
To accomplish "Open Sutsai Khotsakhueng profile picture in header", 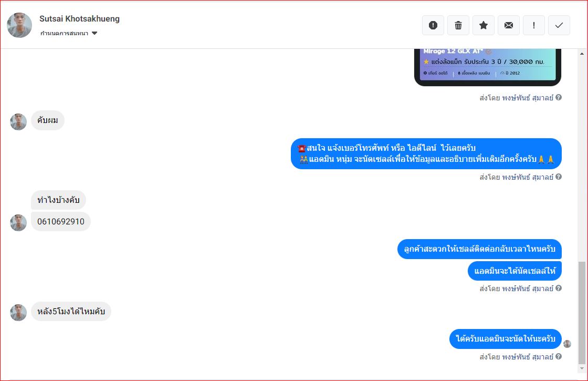I will click(x=19, y=25).
